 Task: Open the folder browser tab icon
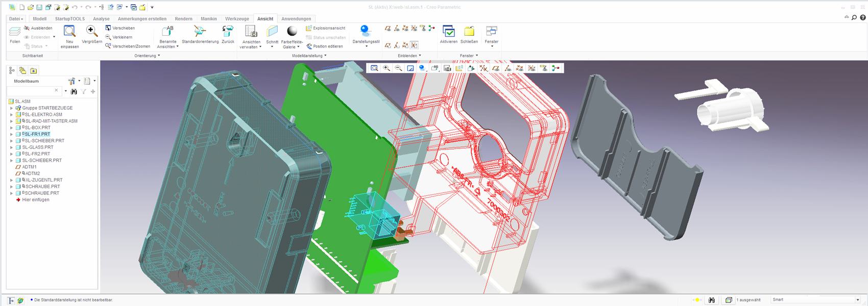22,70
